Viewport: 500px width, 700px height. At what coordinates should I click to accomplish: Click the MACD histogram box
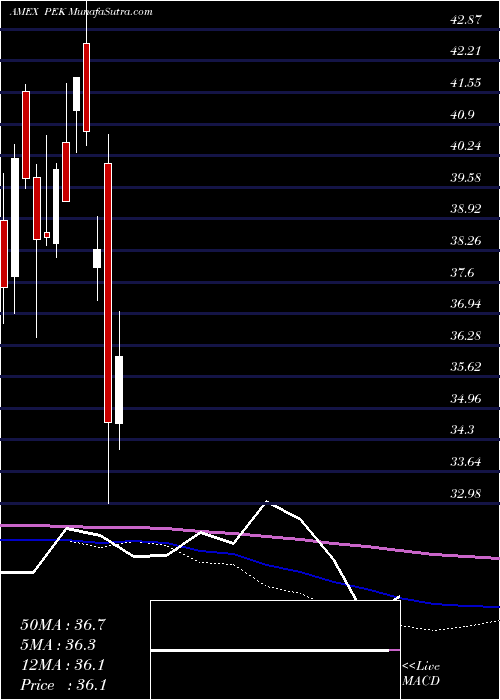click(x=276, y=650)
